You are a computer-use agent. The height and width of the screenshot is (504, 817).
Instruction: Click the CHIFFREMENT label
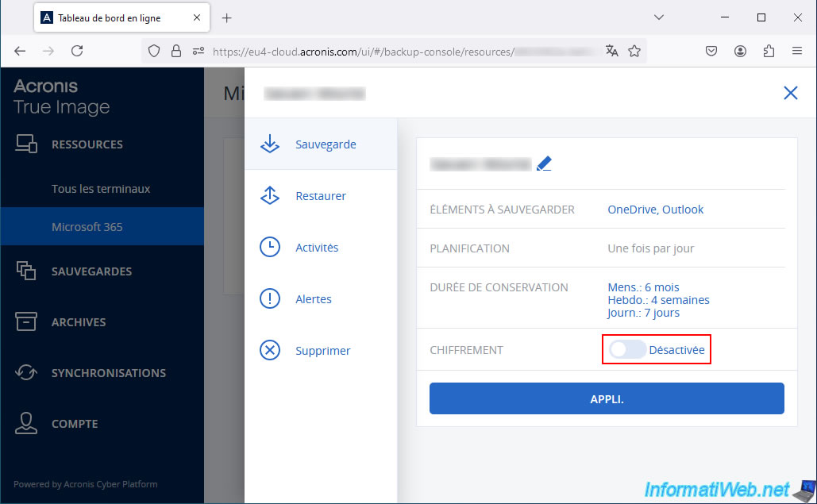pos(466,350)
